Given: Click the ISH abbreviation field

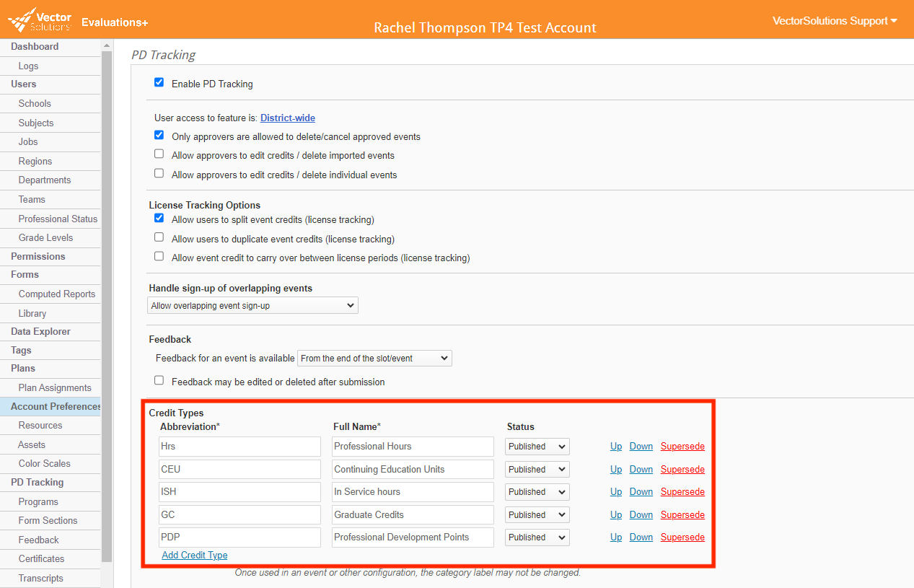Looking at the screenshot, I should pos(240,492).
